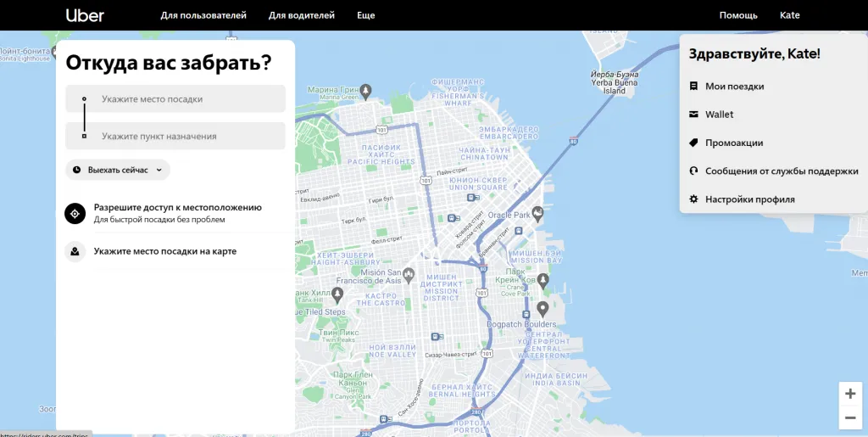This screenshot has width=868, height=437.
Task: Click the profile settings gear icon
Action: click(x=693, y=199)
